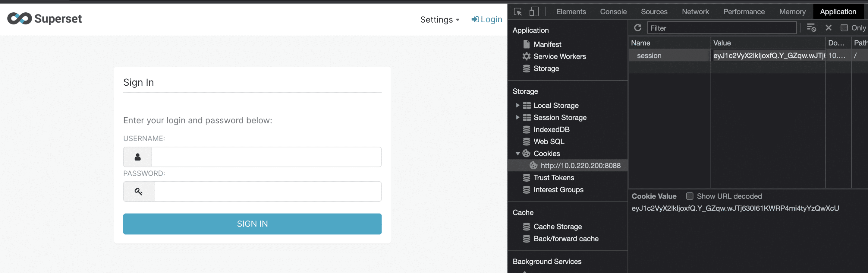
Task: Switch to the Network tab
Action: [695, 12]
